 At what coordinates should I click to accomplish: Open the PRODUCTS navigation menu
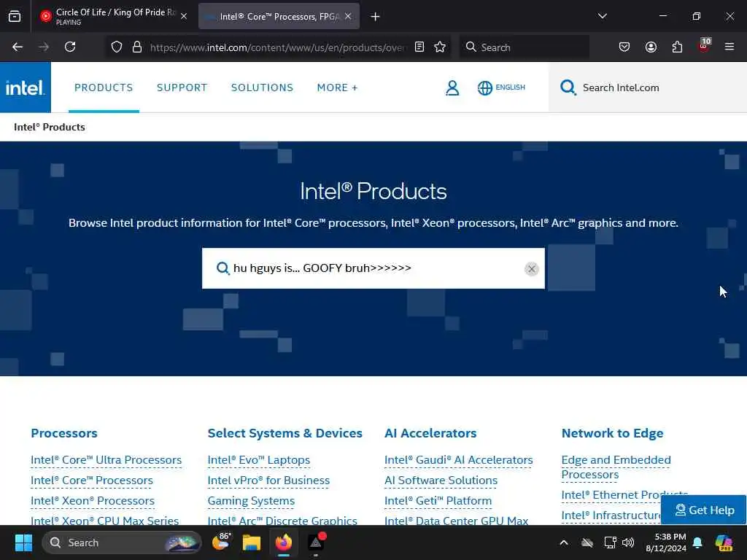(104, 87)
